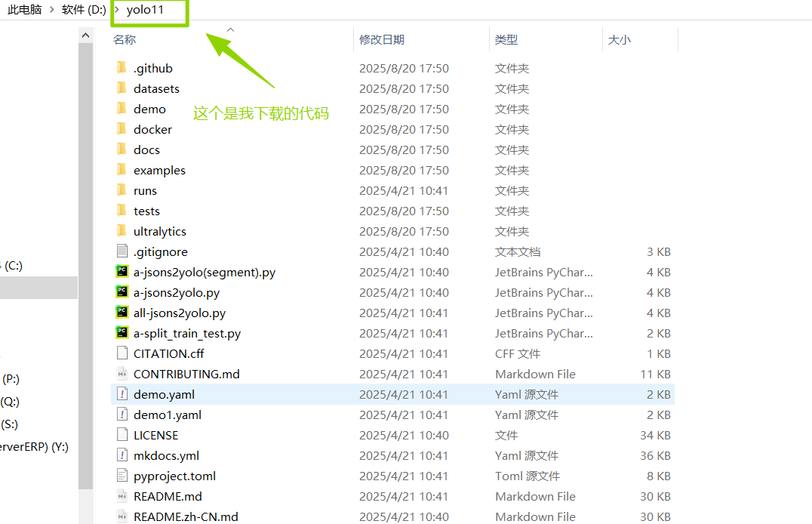The height and width of the screenshot is (524, 812).
Task: Go to 此电脑 in the address bar
Action: pyautogui.click(x=25, y=9)
